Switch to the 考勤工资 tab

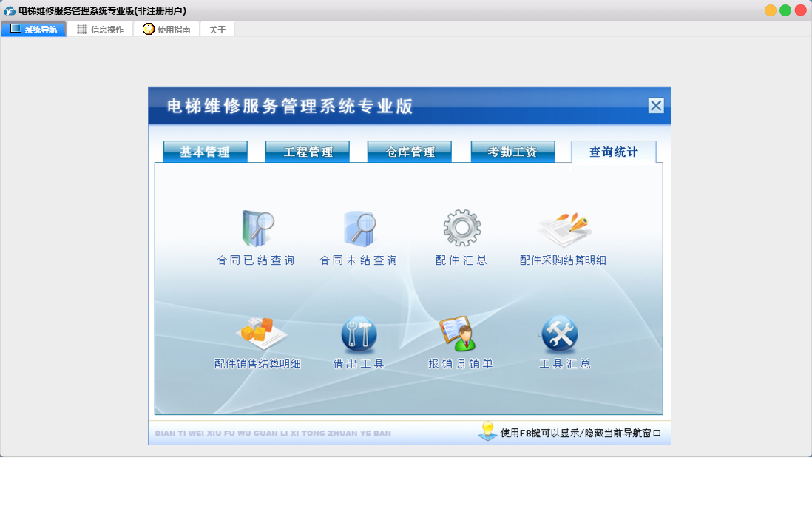click(x=512, y=152)
